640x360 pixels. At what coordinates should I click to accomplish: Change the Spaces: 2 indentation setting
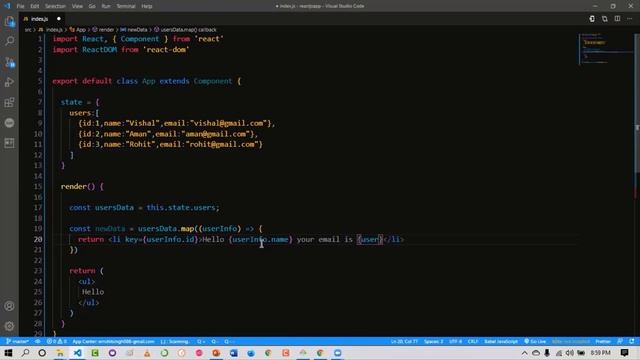[433, 342]
